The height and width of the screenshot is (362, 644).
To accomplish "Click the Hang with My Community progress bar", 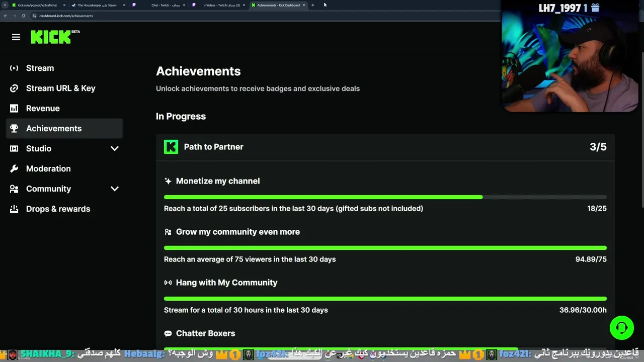I will pyautogui.click(x=385, y=299).
